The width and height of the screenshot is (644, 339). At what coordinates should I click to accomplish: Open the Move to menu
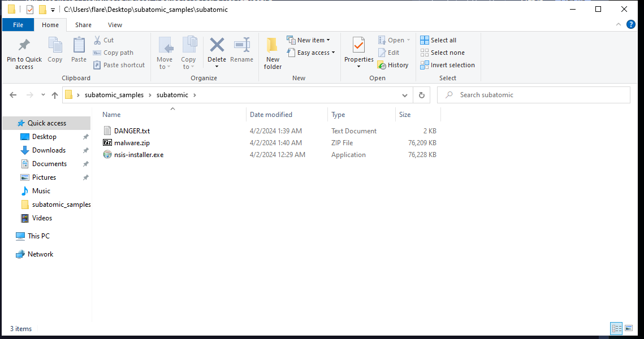point(165,53)
